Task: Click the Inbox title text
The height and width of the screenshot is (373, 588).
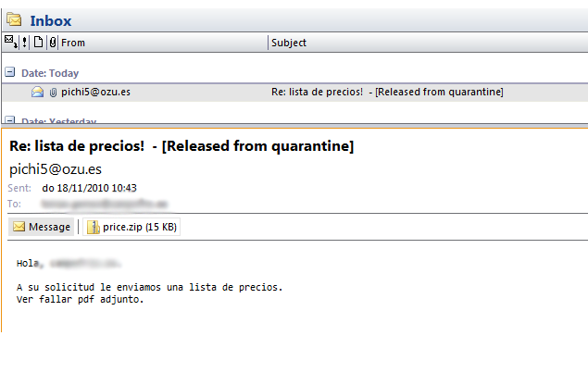Action: tap(51, 20)
